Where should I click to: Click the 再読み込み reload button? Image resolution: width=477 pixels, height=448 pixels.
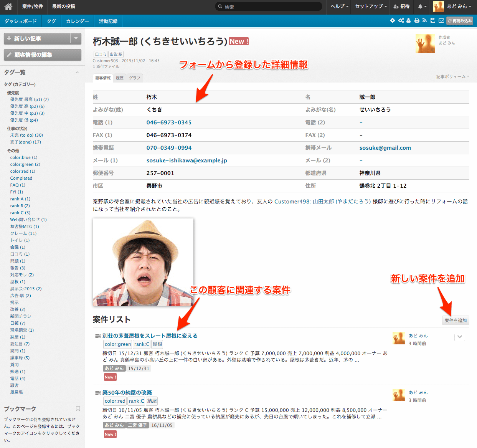pos(460,21)
